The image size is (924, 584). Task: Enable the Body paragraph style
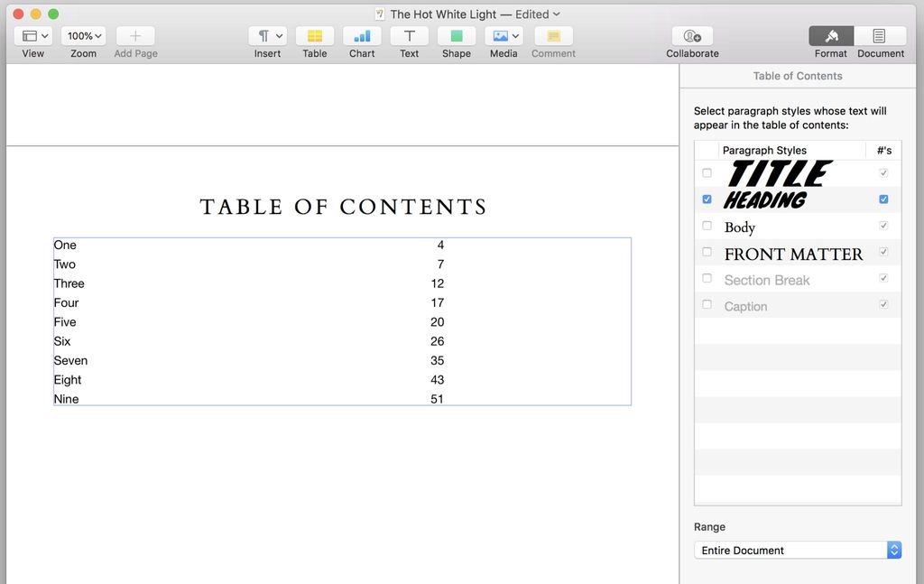tap(707, 226)
